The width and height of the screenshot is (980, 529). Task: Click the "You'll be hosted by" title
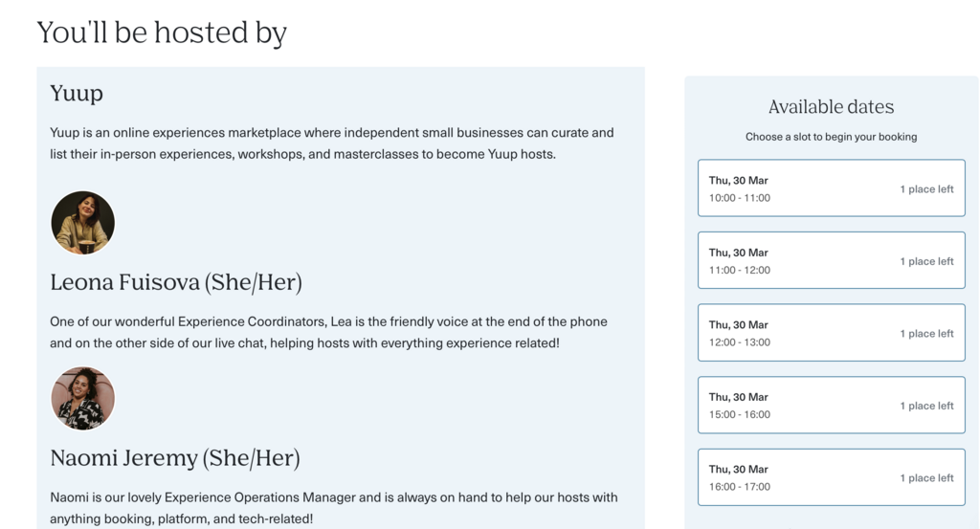tap(162, 33)
